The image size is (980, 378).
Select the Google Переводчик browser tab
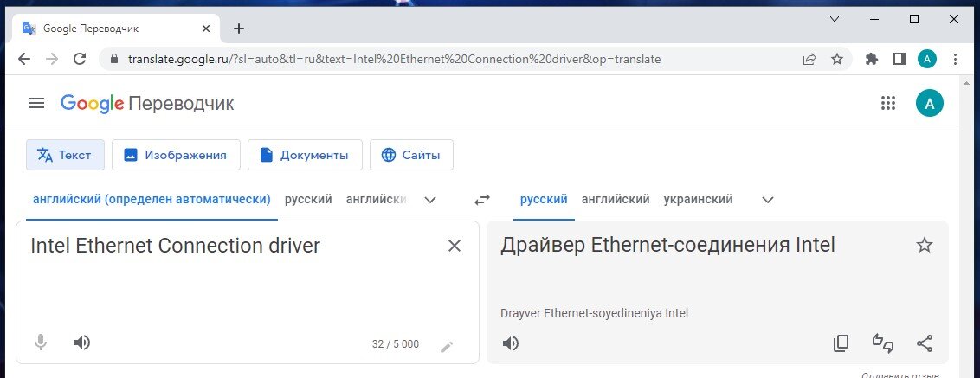[116, 29]
